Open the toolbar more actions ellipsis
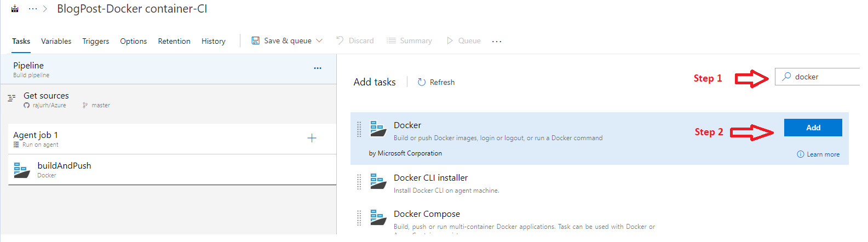 pos(497,41)
